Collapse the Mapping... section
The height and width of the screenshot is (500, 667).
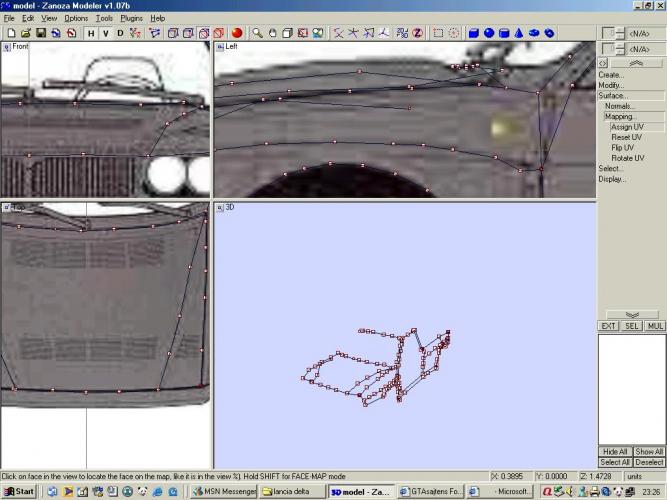click(620, 116)
